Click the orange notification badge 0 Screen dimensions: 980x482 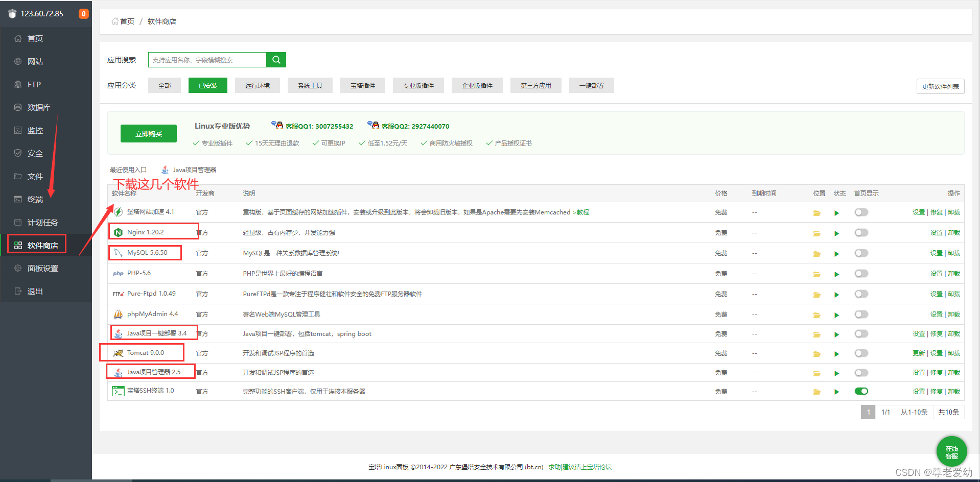click(x=83, y=14)
